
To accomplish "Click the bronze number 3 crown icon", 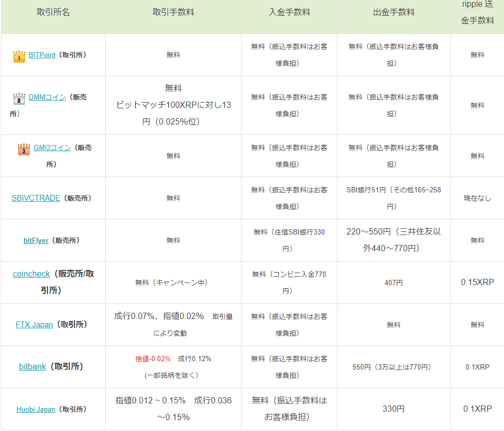I will (24, 149).
